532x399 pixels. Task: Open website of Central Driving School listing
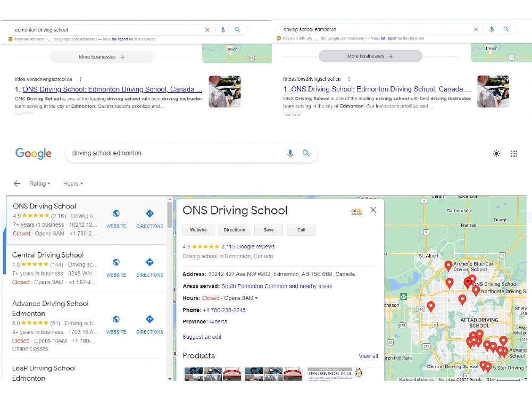tap(116, 268)
